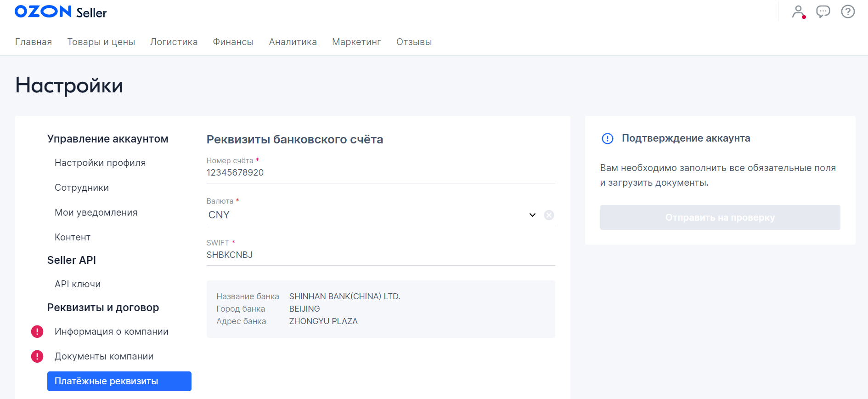868x399 pixels.
Task: Open Документы компании section
Action: pyautogui.click(x=104, y=356)
